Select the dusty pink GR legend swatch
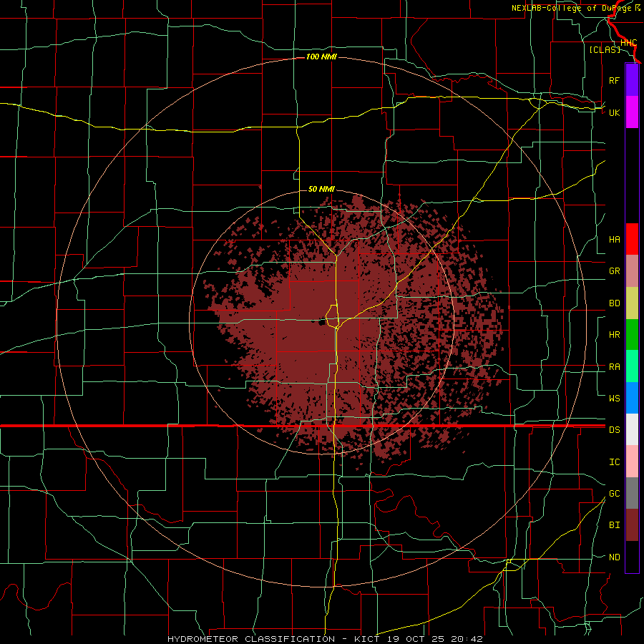 632,271
